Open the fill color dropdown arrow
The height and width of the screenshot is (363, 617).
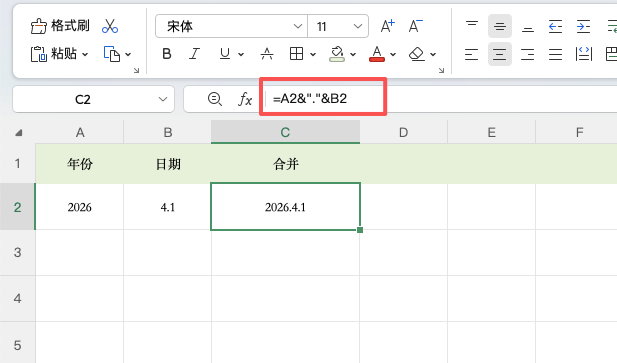coord(353,54)
